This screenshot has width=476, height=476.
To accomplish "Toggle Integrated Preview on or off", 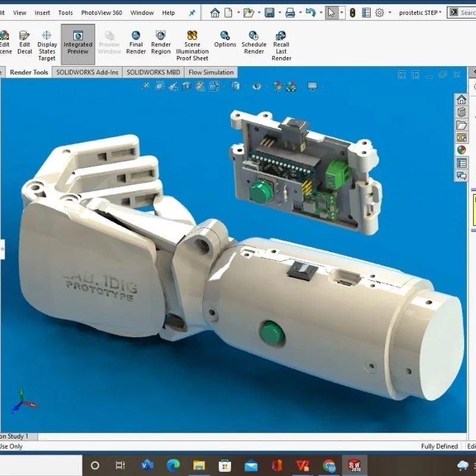I will coord(78,43).
